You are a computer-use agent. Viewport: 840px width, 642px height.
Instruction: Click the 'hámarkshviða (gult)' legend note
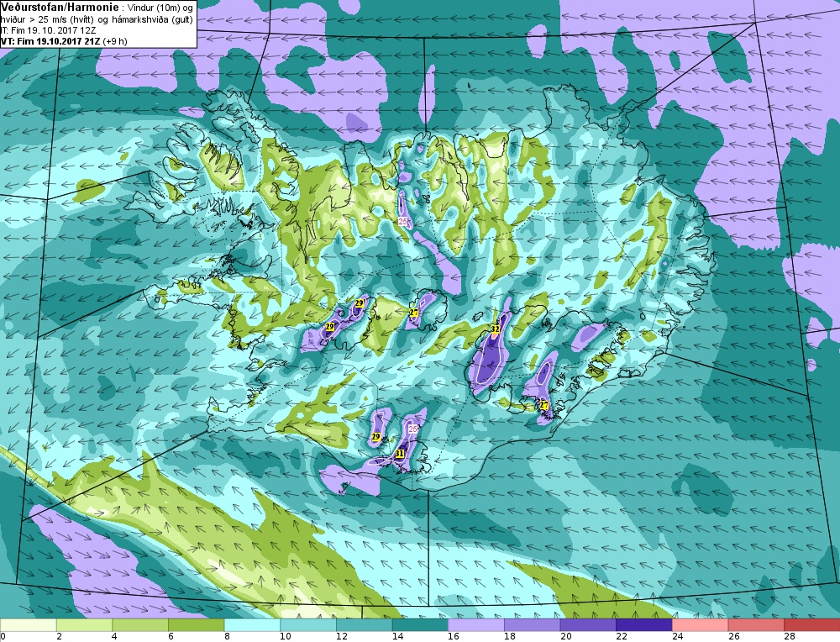pyautogui.click(x=151, y=20)
